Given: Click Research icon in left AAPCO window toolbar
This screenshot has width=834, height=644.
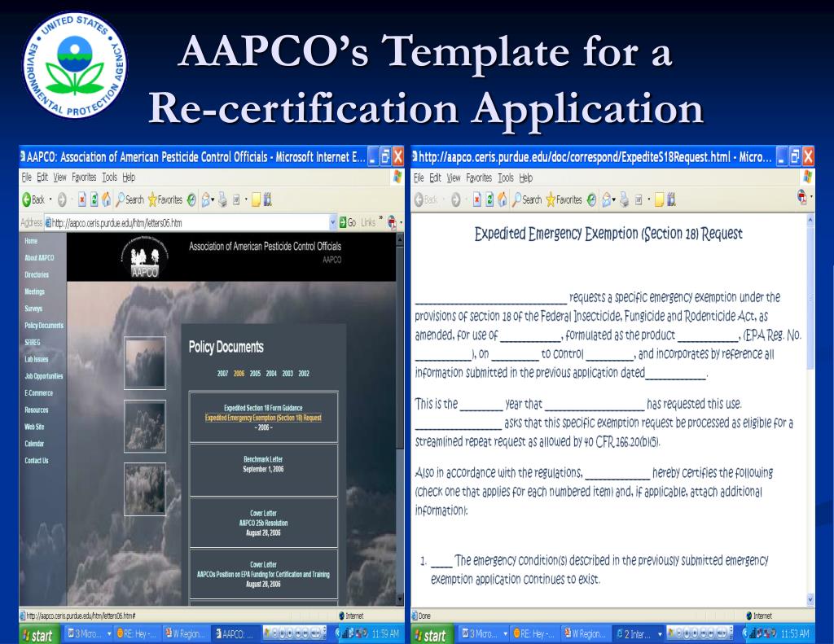Looking at the screenshot, I should coord(267,200).
